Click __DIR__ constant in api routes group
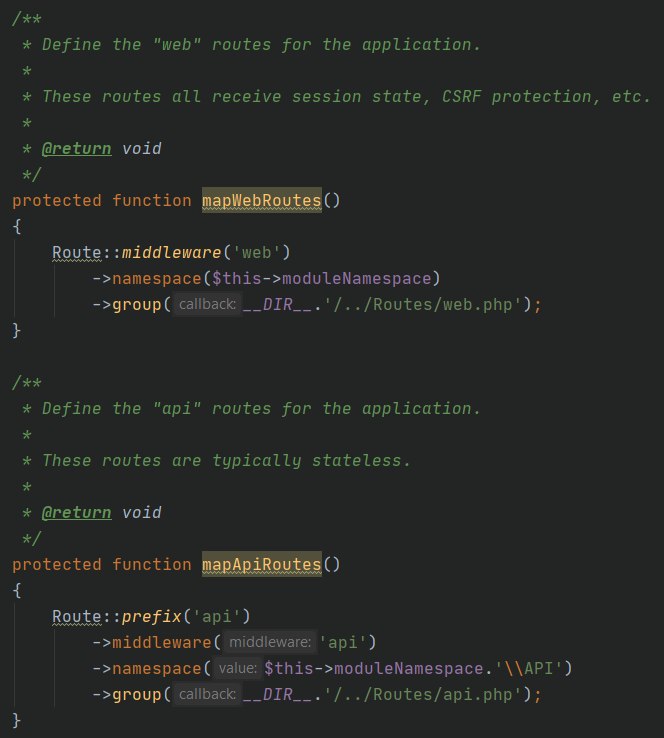This screenshot has height=738, width=664. pos(277,694)
